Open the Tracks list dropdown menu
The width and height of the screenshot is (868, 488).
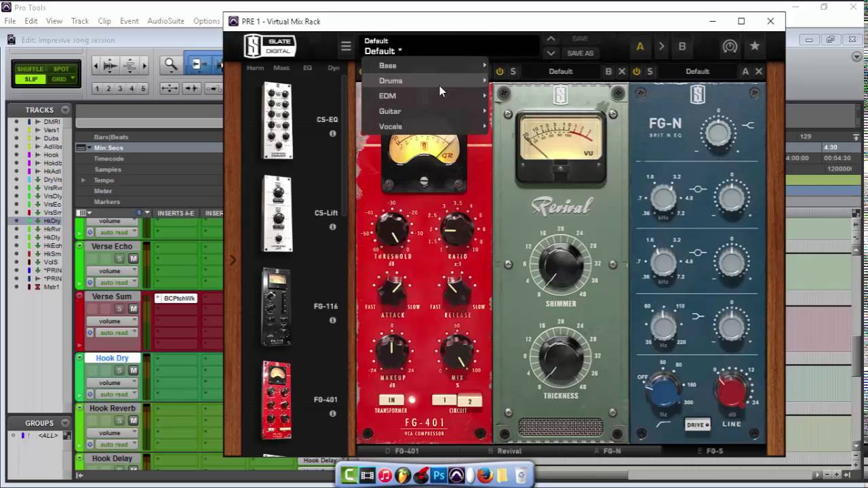[x=65, y=110]
